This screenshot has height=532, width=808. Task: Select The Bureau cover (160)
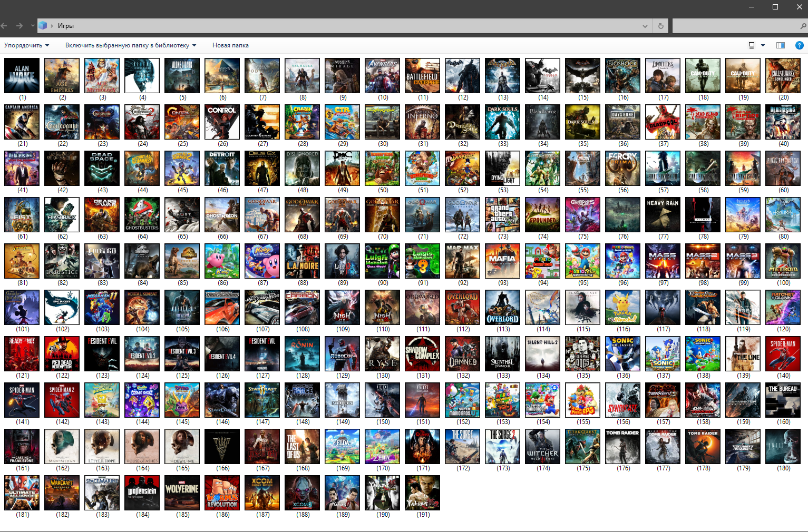pos(783,400)
